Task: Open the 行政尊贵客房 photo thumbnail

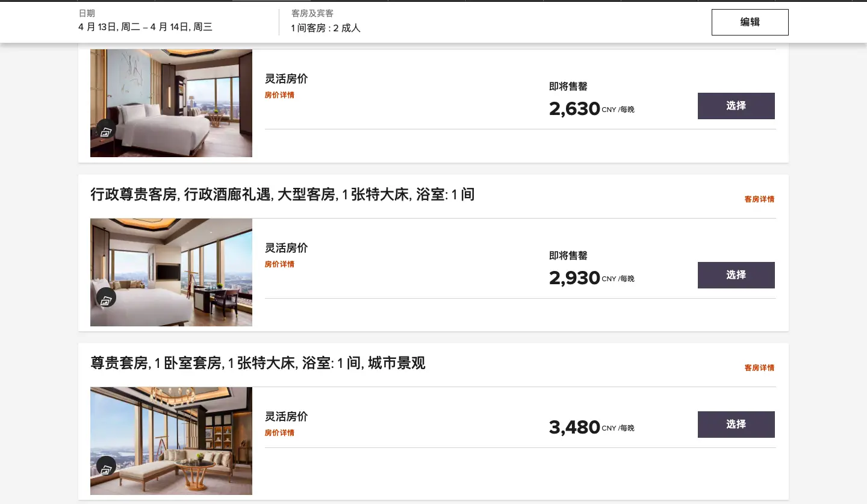Action: pos(171,272)
